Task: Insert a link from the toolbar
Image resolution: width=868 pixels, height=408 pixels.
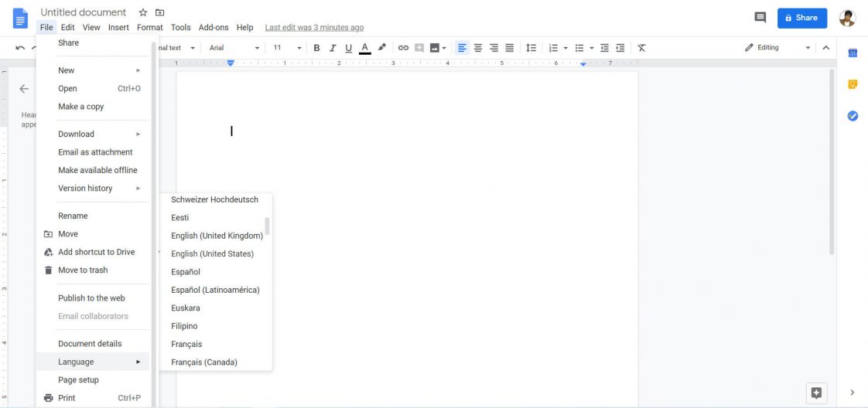Action: pyautogui.click(x=403, y=48)
